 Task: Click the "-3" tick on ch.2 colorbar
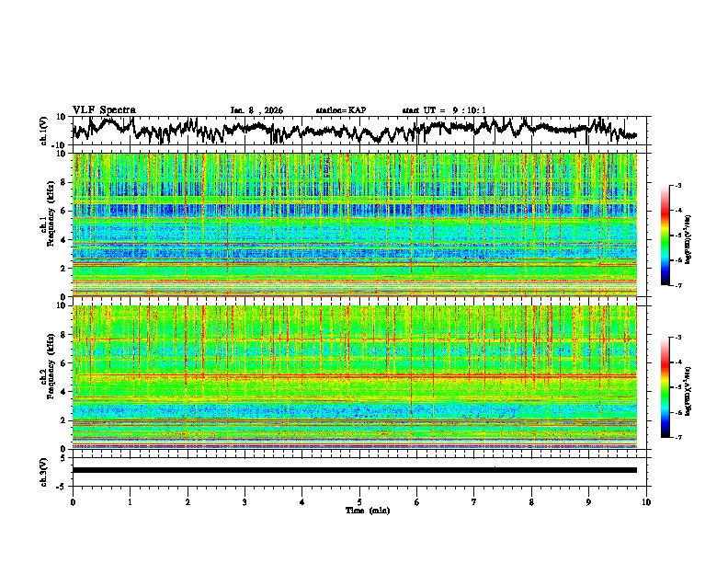coord(678,338)
